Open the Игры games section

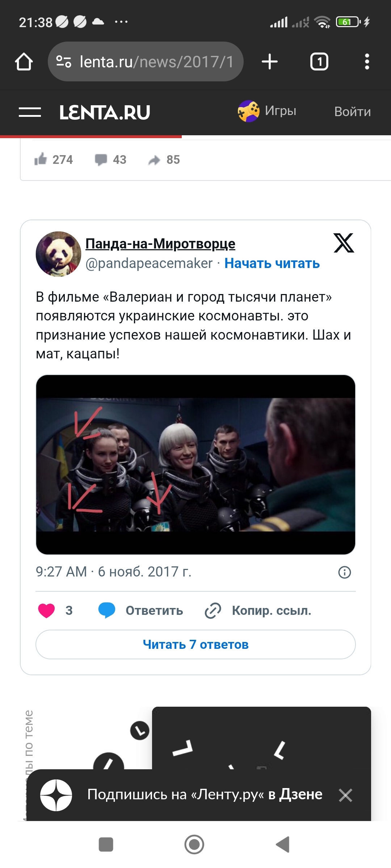[x=267, y=111]
